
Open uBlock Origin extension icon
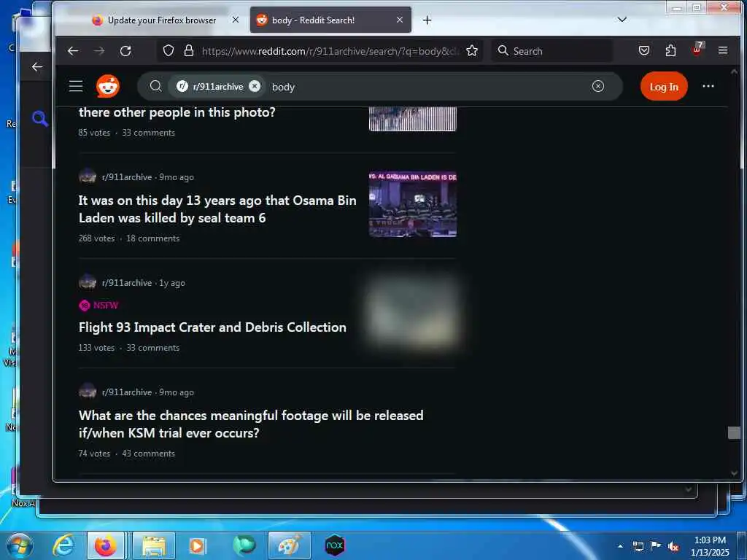pos(697,50)
